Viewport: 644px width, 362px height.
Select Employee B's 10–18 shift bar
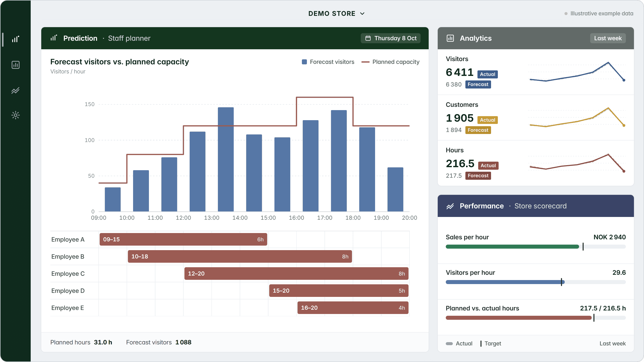tap(240, 256)
